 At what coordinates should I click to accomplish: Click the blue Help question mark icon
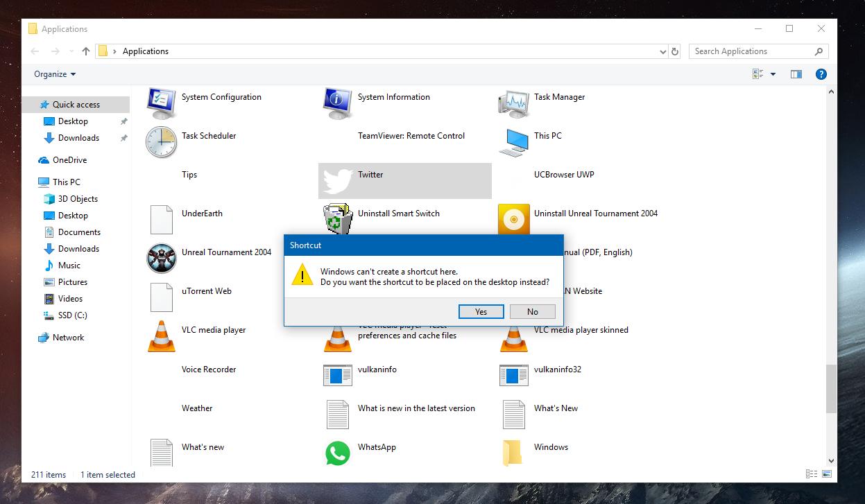pyautogui.click(x=821, y=74)
